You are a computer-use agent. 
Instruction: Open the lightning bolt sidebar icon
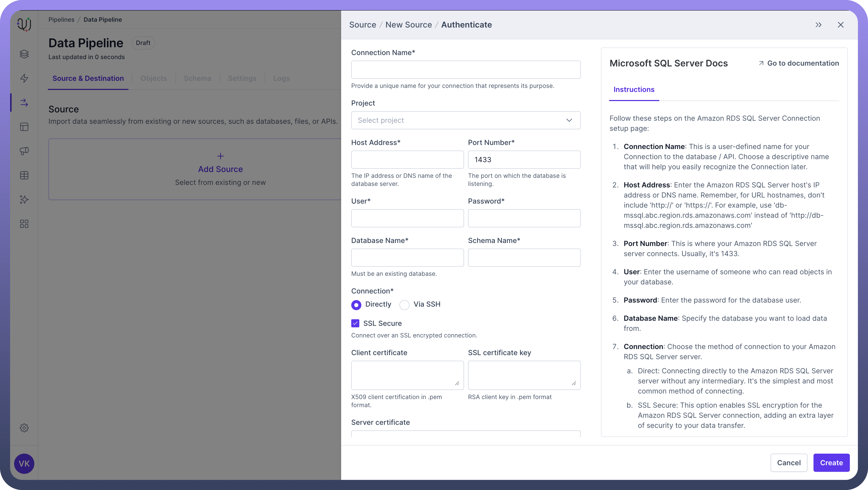[x=24, y=78]
